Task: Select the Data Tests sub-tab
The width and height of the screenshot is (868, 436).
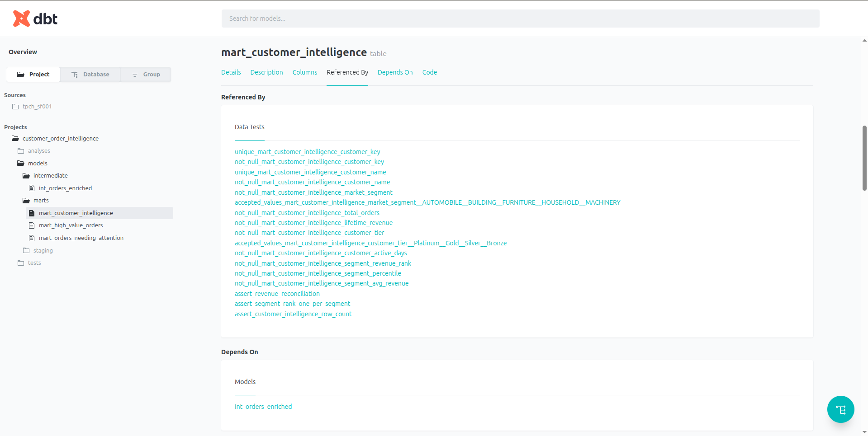Action: coord(250,127)
